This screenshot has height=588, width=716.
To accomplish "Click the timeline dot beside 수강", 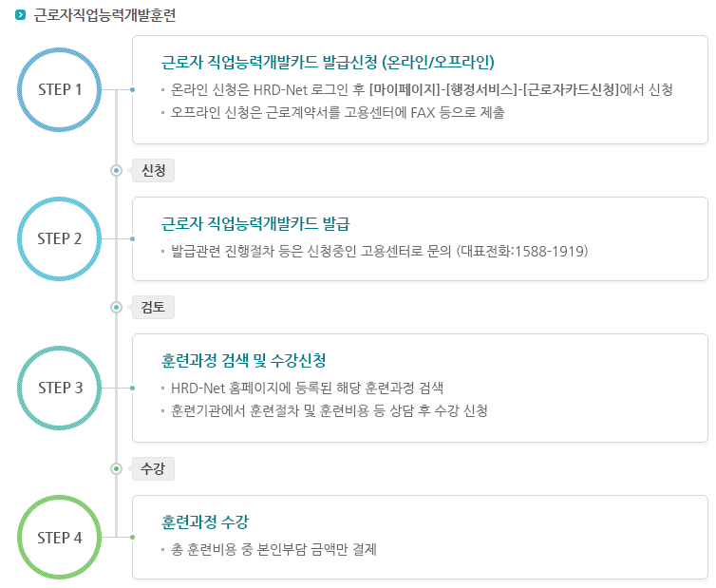I will (x=117, y=468).
